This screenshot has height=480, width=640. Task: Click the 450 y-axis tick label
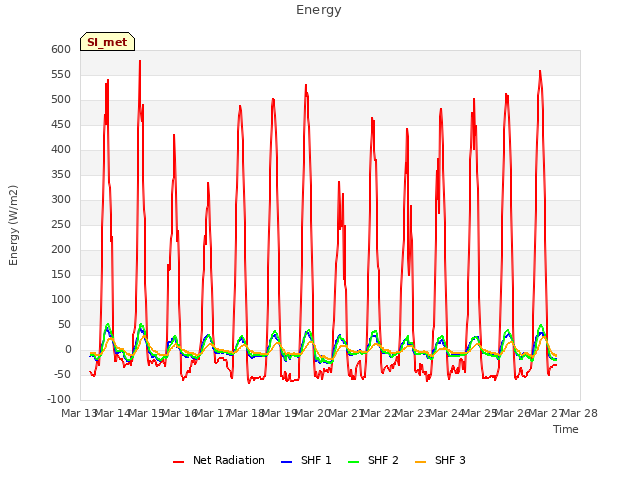pyautogui.click(x=61, y=124)
